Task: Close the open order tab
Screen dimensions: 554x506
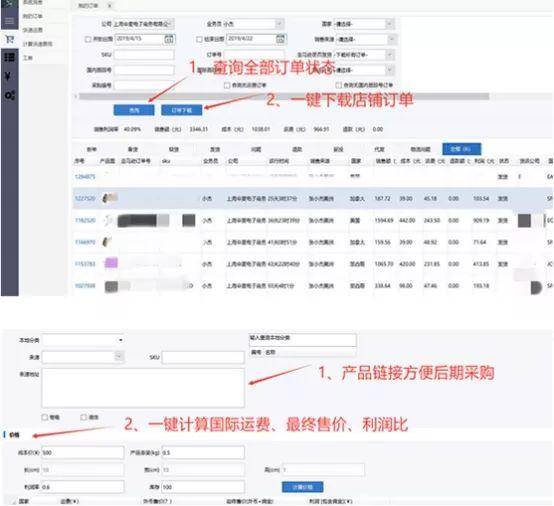Action: [x=110, y=6]
